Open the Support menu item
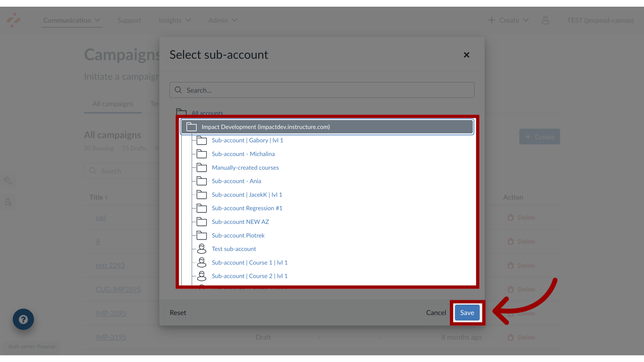Screen dimensions: 644x362 (x=129, y=20)
